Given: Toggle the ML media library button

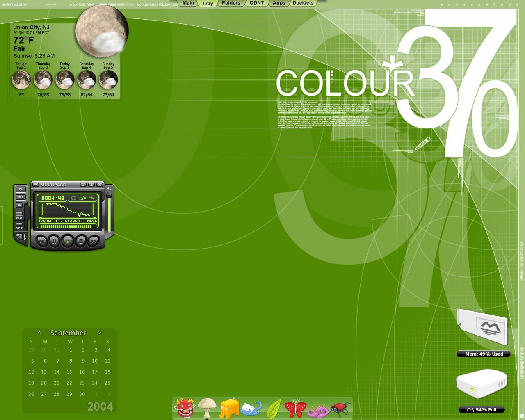Looking at the screenshot, I should [21, 197].
